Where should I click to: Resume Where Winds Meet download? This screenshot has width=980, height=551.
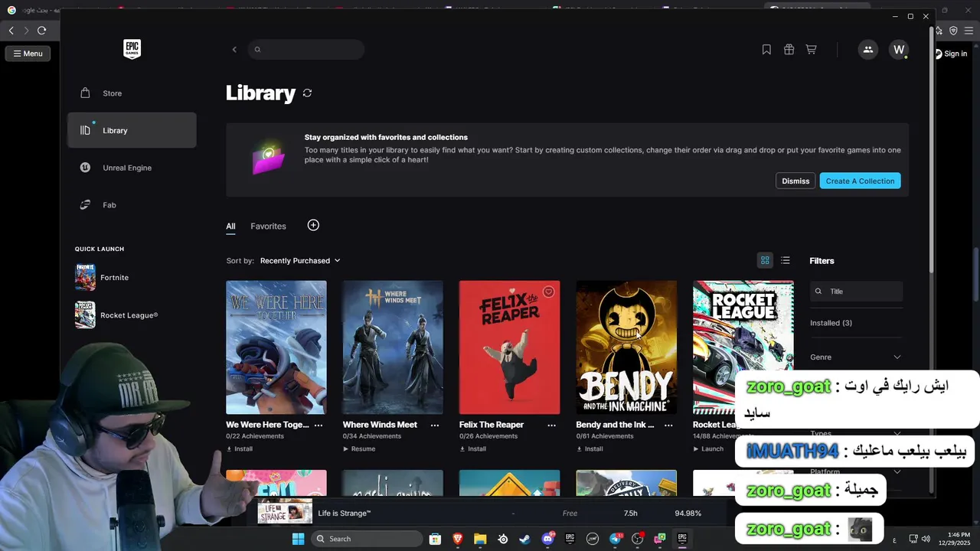(359, 449)
